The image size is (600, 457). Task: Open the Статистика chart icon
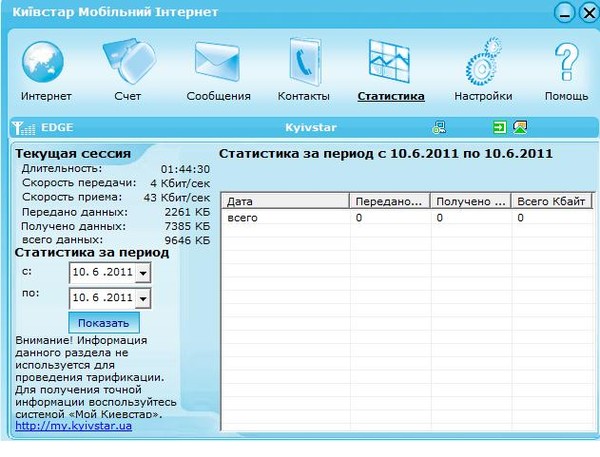(x=389, y=62)
